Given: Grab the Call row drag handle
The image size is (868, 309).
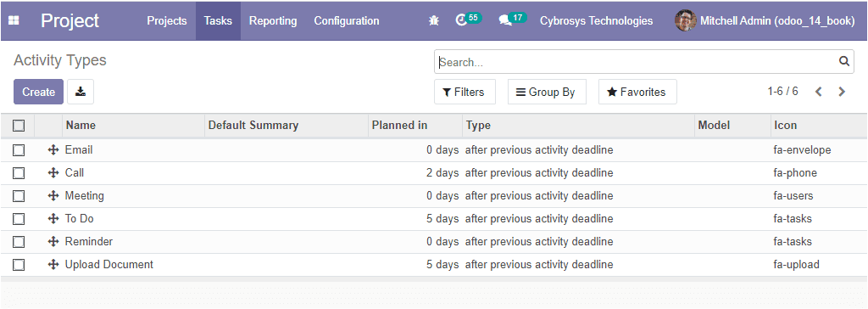Looking at the screenshot, I should 53,172.
